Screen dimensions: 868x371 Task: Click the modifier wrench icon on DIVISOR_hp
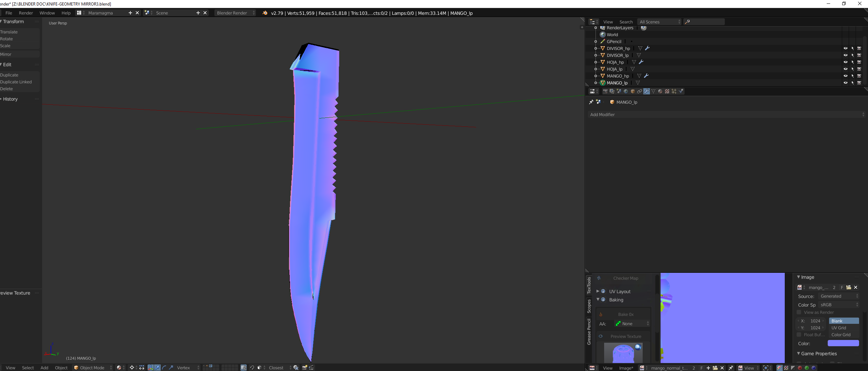[x=647, y=48]
